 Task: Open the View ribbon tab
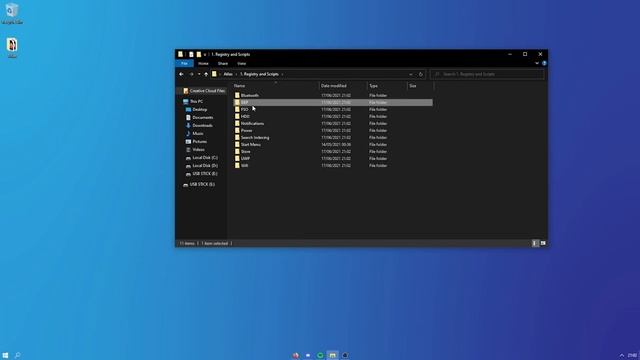[x=242, y=64]
